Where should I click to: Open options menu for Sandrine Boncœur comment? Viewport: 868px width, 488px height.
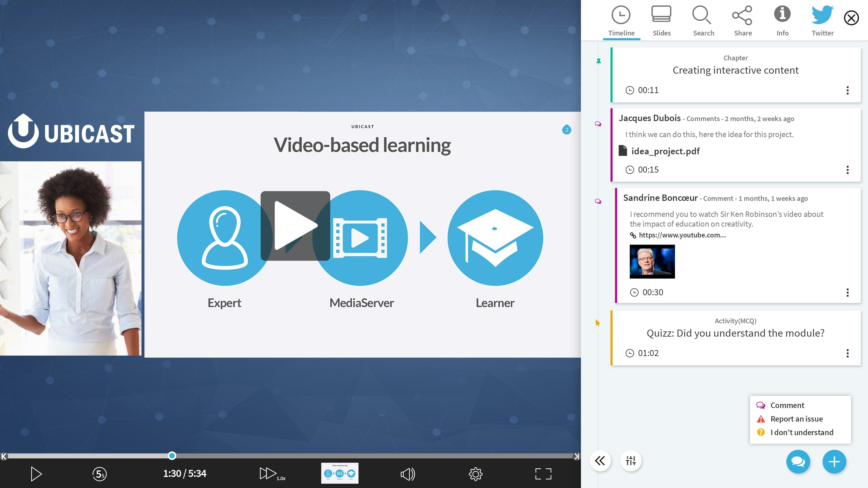[847, 292]
